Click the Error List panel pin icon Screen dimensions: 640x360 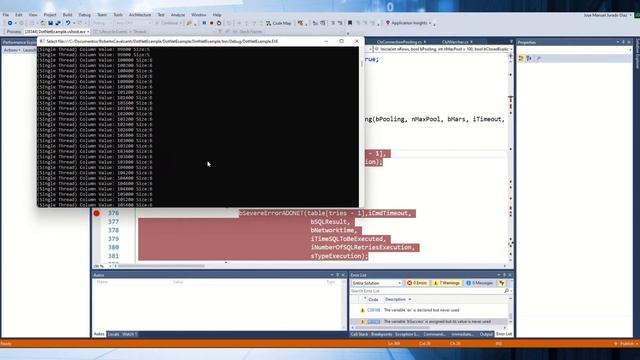504,275
